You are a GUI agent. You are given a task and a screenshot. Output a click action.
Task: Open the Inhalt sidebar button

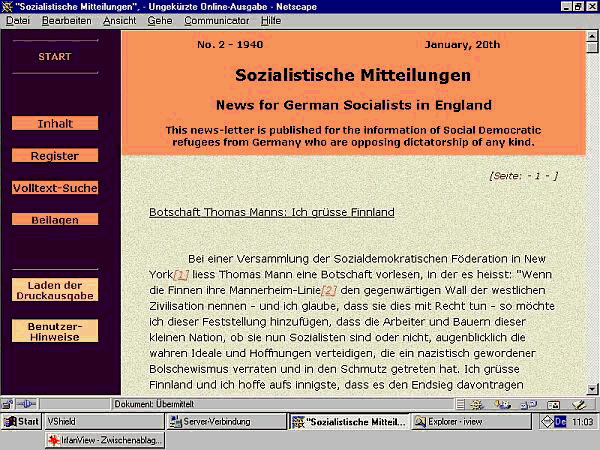click(55, 123)
